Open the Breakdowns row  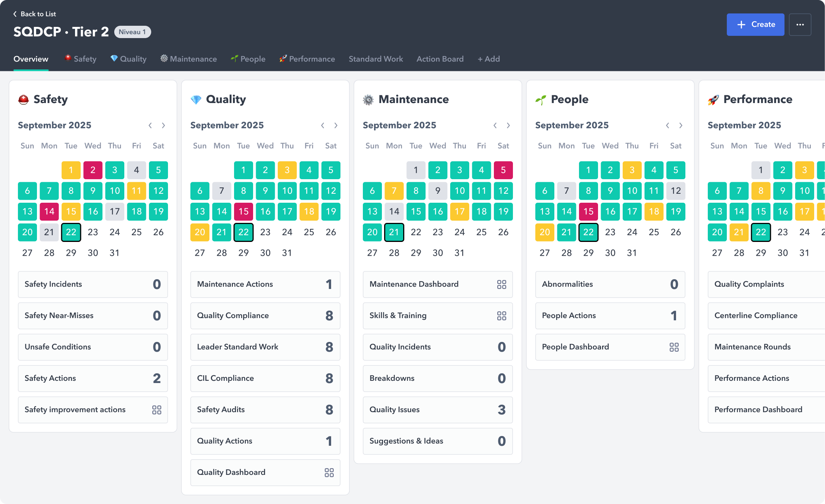[x=438, y=379]
